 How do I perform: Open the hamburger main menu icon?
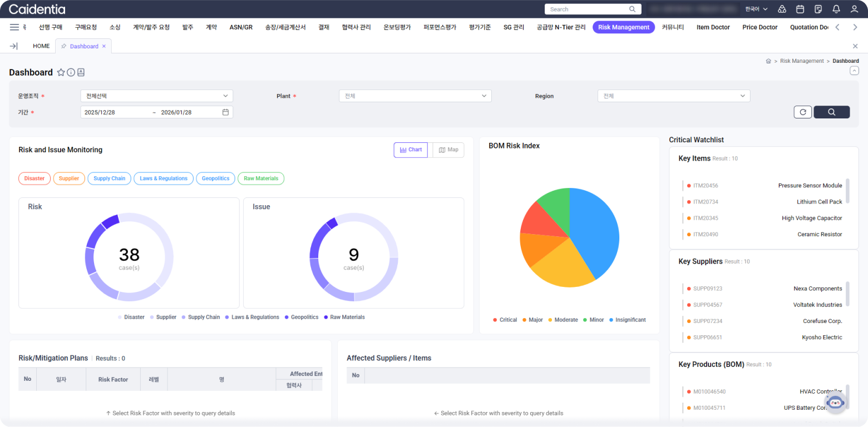(x=14, y=27)
